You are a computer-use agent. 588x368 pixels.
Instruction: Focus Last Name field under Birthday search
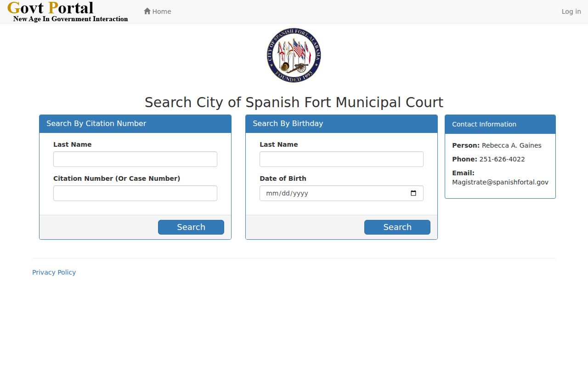pos(341,159)
